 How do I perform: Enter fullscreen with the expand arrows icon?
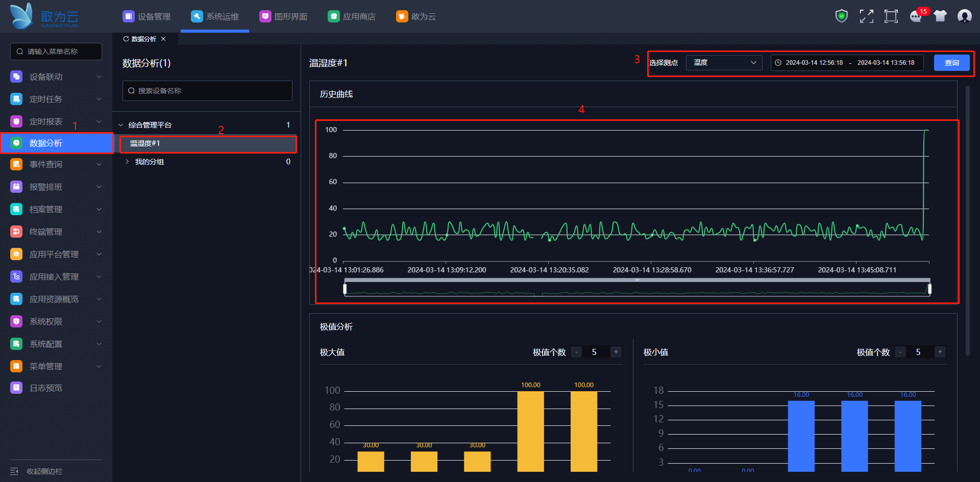(x=866, y=16)
